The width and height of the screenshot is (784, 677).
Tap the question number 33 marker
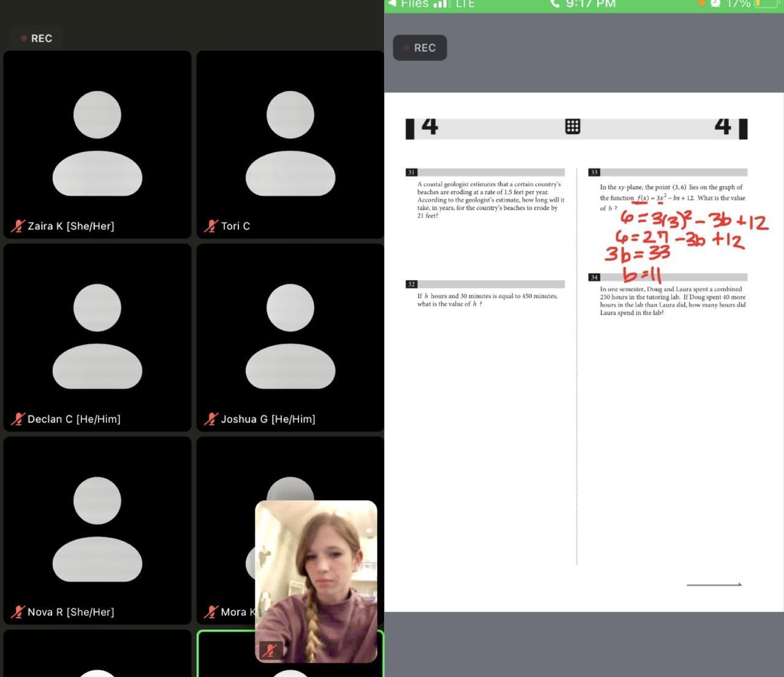coord(594,173)
